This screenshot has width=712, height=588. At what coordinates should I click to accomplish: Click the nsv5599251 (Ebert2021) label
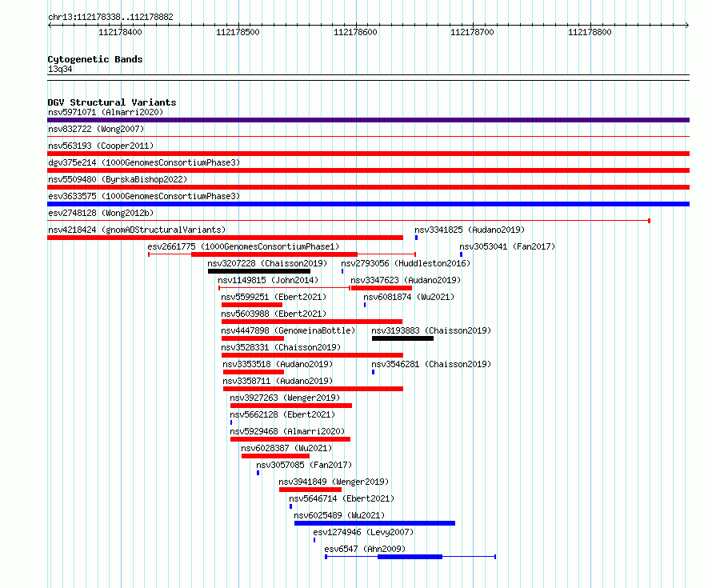[274, 297]
